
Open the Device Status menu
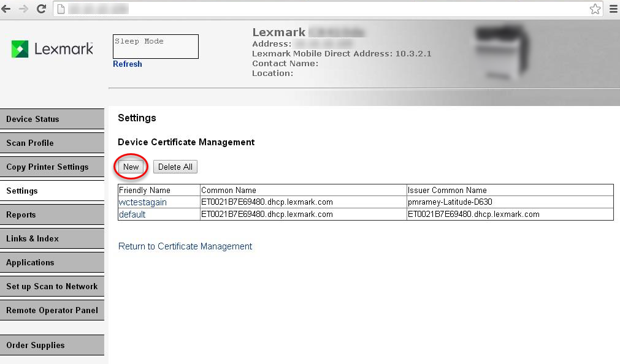tap(52, 119)
